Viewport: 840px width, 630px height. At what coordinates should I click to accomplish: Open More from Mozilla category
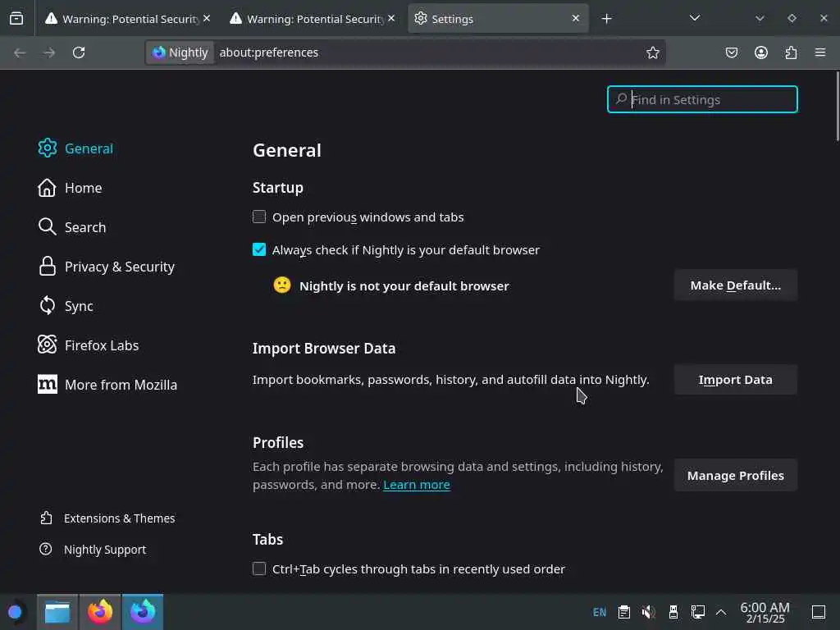(107, 385)
